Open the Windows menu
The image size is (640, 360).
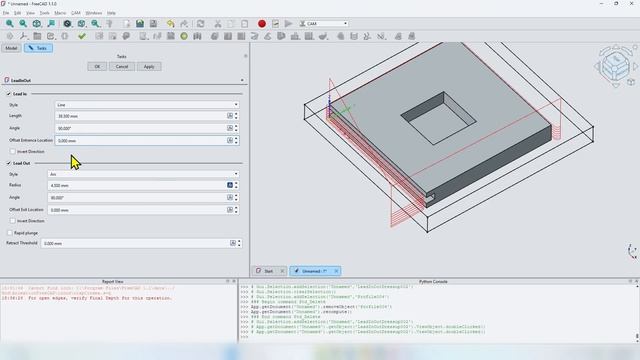click(x=93, y=13)
